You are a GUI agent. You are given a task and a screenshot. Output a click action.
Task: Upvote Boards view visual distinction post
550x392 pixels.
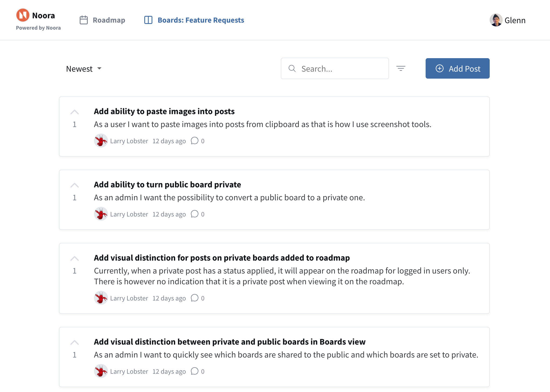click(x=75, y=342)
